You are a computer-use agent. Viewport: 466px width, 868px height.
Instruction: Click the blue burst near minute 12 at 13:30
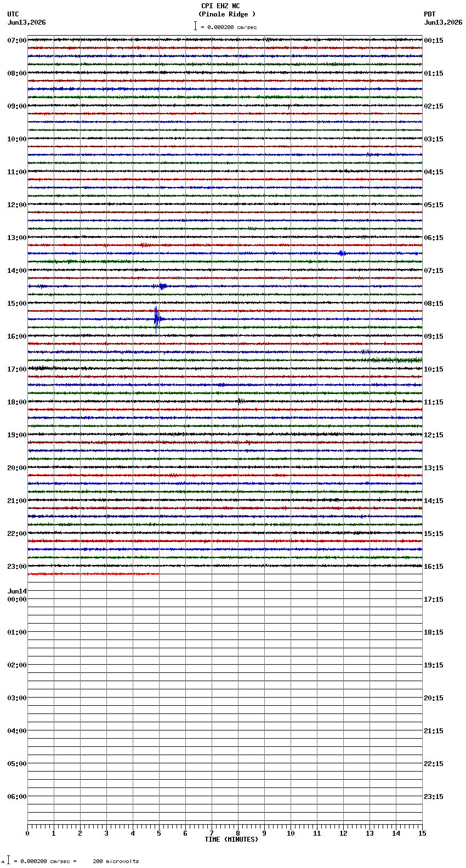[342, 253]
